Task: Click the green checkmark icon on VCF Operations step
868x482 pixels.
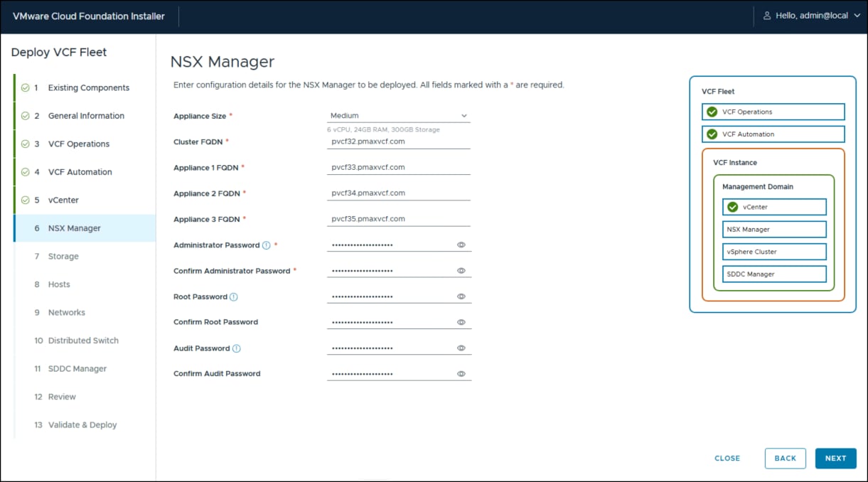Action: point(25,144)
